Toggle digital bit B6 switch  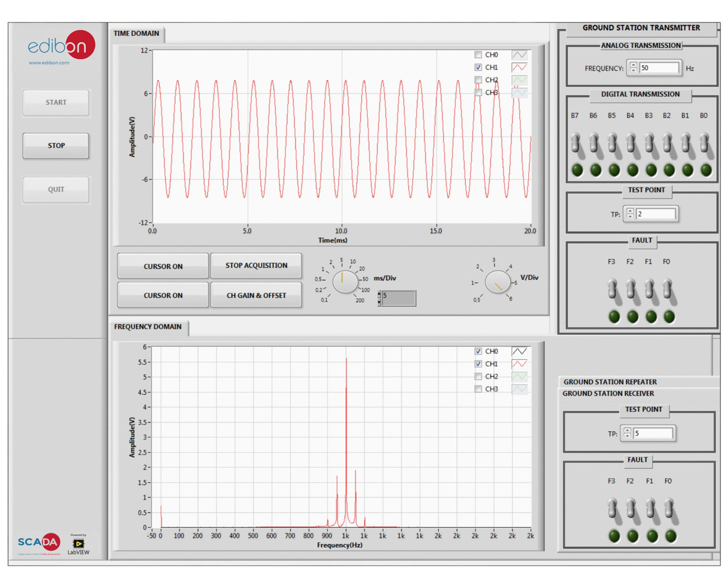[594, 143]
